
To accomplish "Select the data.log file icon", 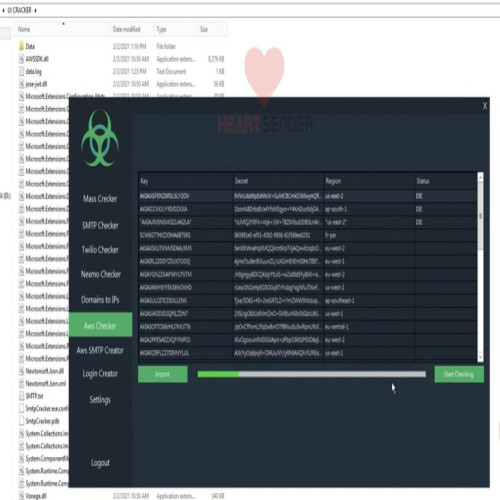I will 21,71.
